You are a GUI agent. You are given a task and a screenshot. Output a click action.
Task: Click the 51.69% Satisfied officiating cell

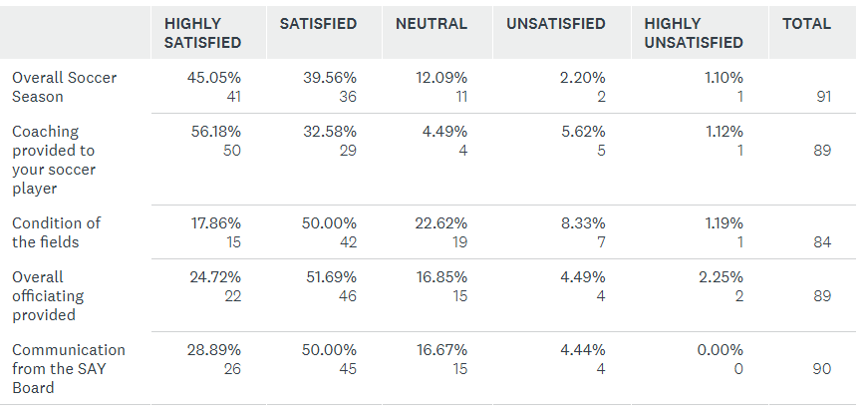click(329, 277)
